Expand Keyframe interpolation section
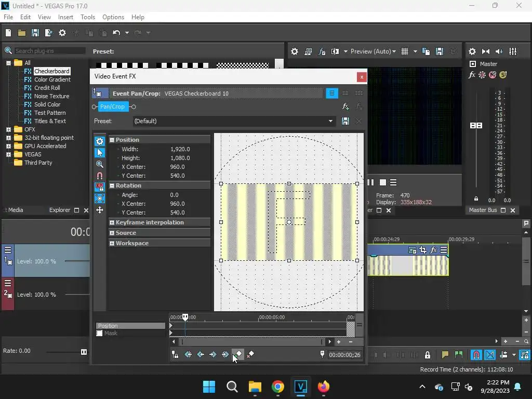532x399 pixels. [x=112, y=222]
